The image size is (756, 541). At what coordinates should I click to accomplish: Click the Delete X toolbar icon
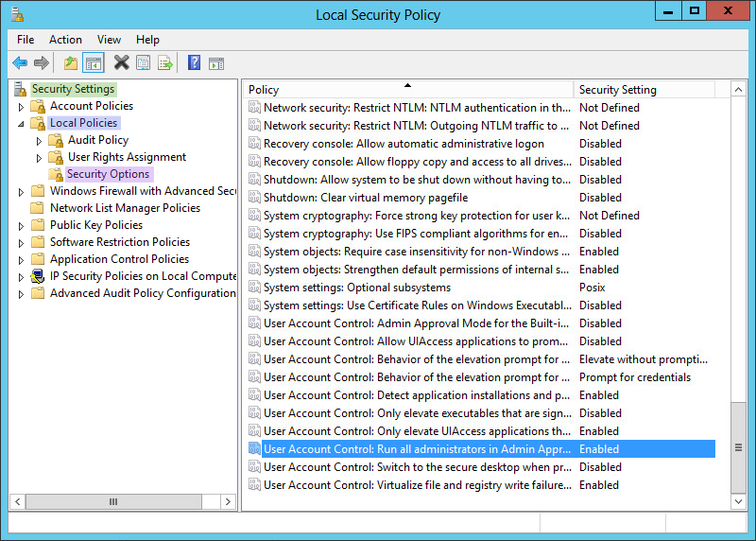coord(121,63)
